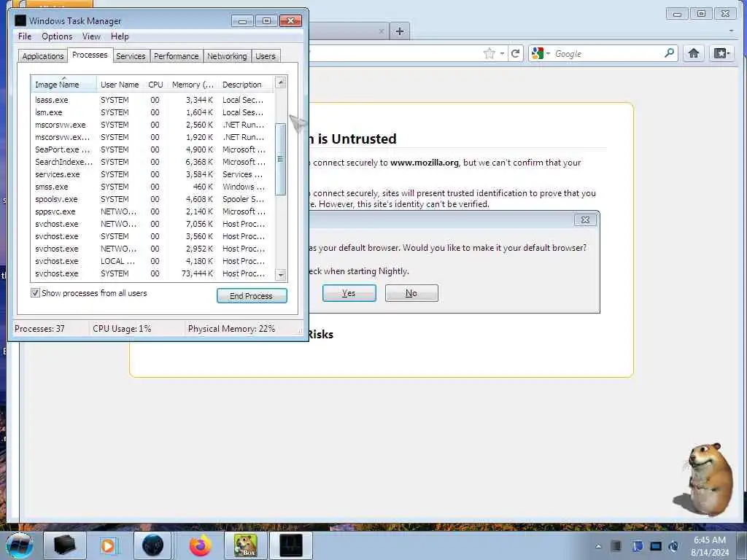Sort by the User Name column
Image resolution: width=747 pixels, height=560 pixels.
point(120,85)
